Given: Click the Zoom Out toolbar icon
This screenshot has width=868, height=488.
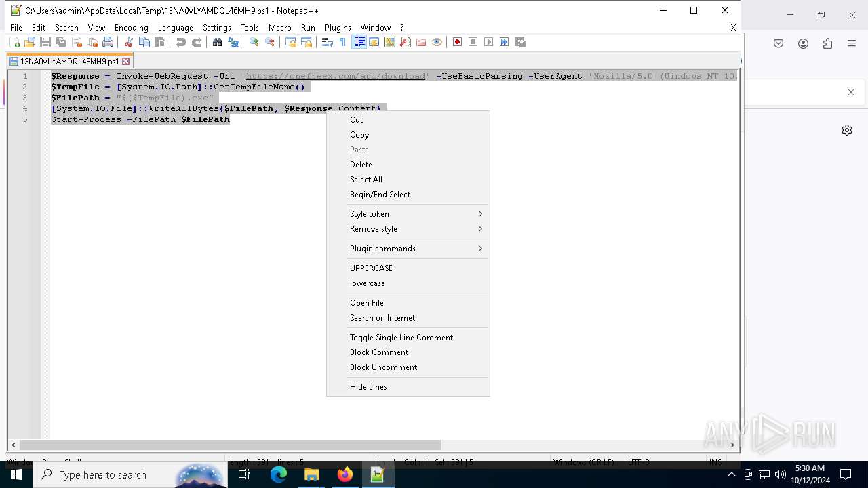Looking at the screenshot, I should click(x=270, y=42).
